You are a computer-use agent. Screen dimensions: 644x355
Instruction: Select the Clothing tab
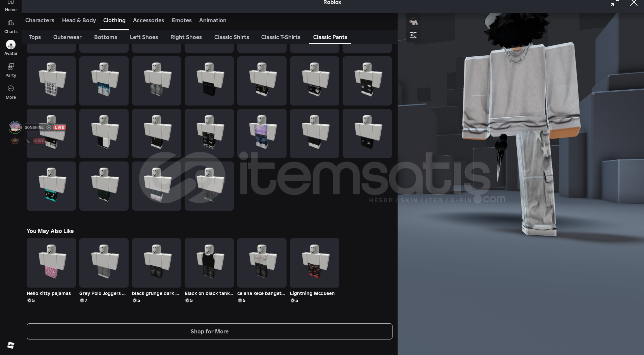[x=114, y=20]
